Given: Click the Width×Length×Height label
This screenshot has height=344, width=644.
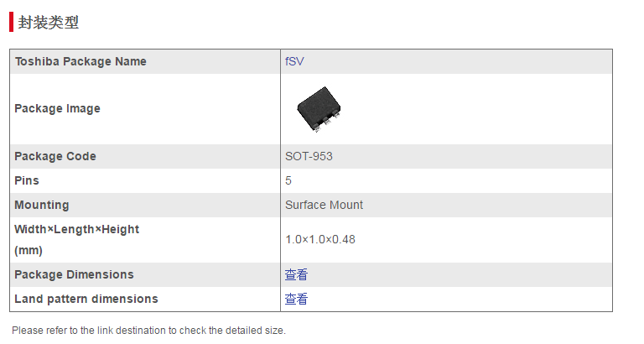Looking at the screenshot, I should pyautogui.click(x=77, y=229).
